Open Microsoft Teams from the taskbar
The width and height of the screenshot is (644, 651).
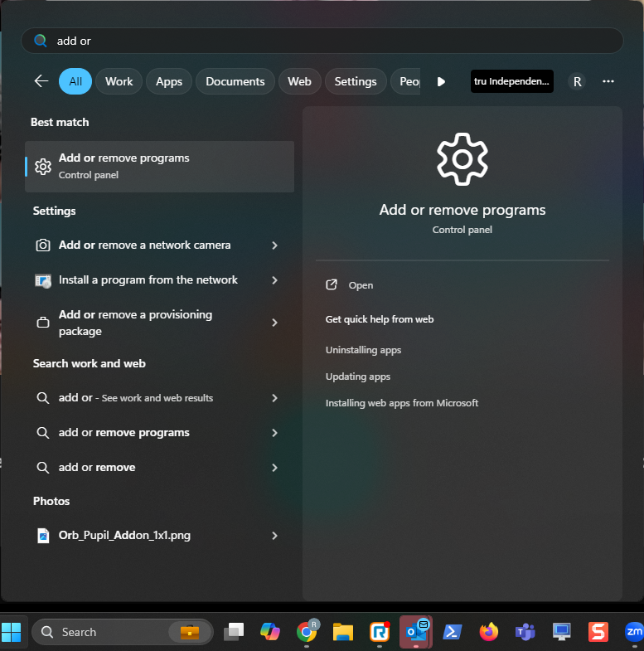click(525, 632)
